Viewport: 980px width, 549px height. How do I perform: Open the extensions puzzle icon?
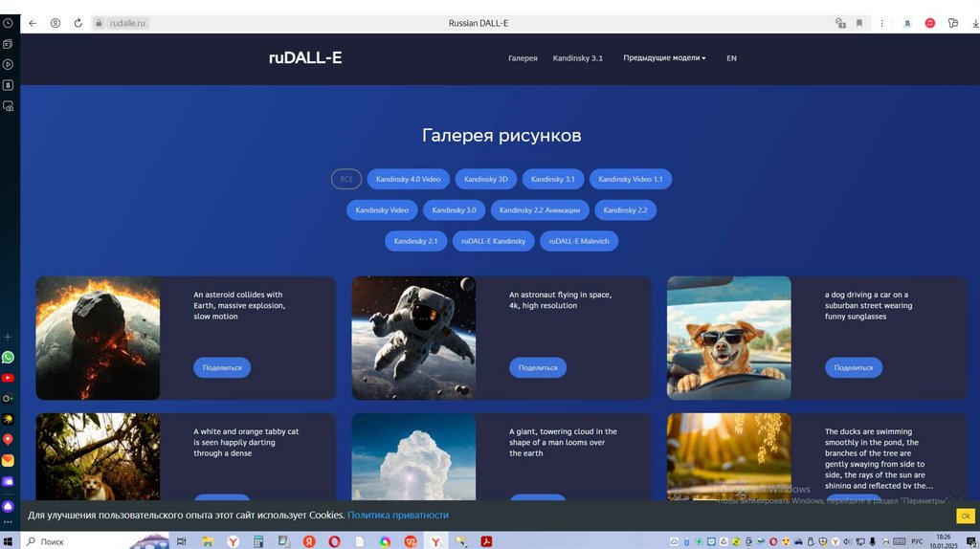point(952,23)
